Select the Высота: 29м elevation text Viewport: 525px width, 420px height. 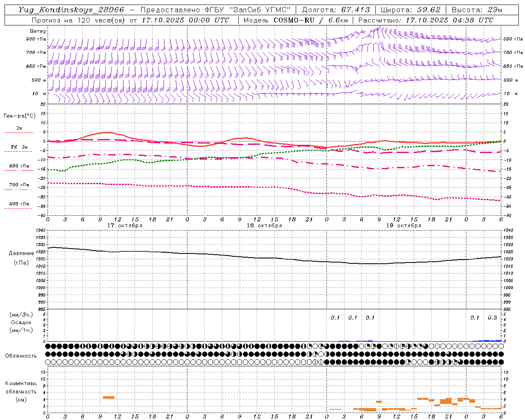pyautogui.click(x=477, y=10)
